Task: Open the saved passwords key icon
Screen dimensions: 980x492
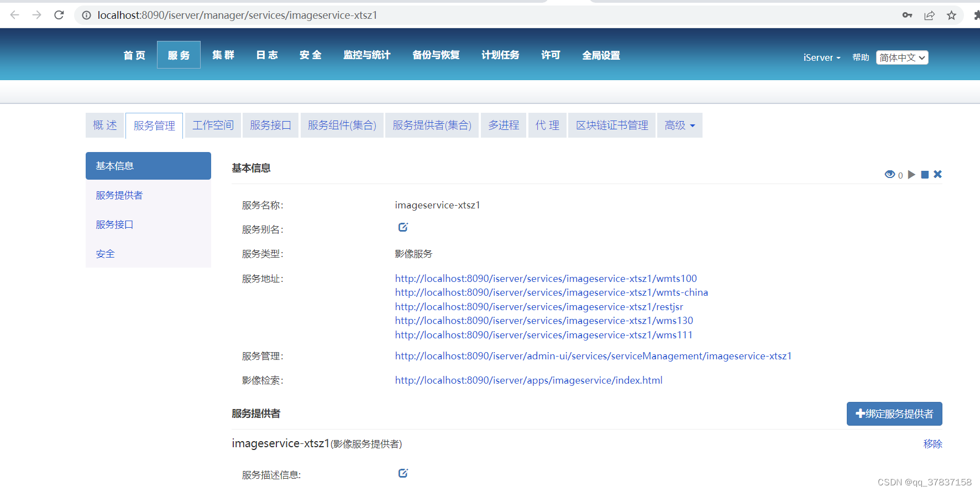Action: coord(907,15)
